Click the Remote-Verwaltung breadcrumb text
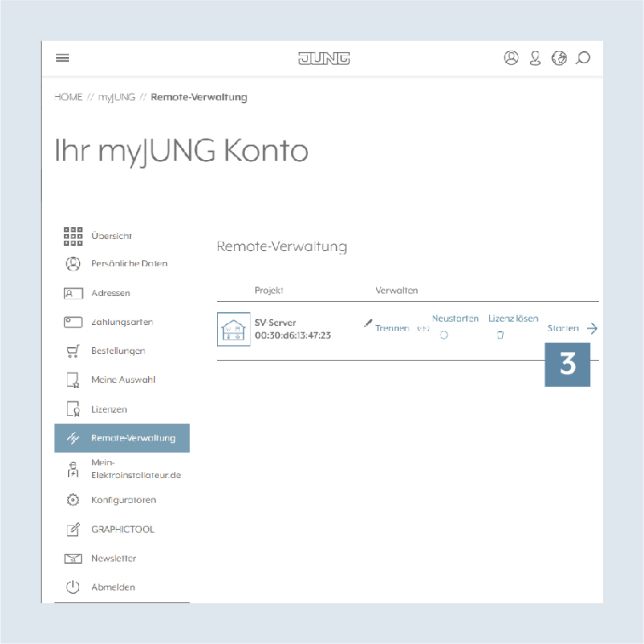The height and width of the screenshot is (644, 644). (x=199, y=97)
